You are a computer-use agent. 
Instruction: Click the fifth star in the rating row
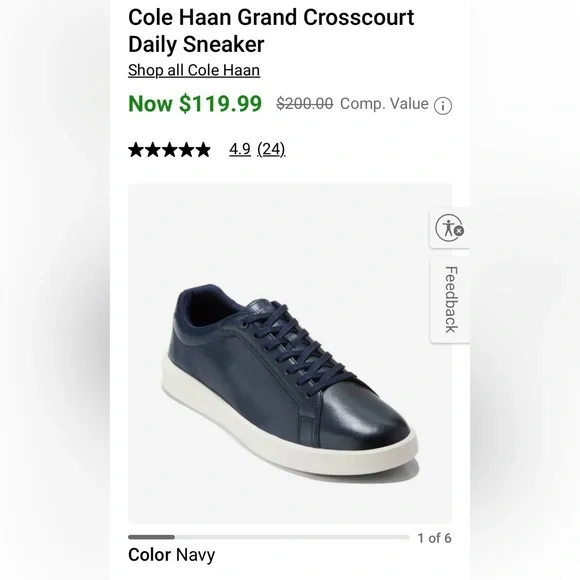(203, 150)
